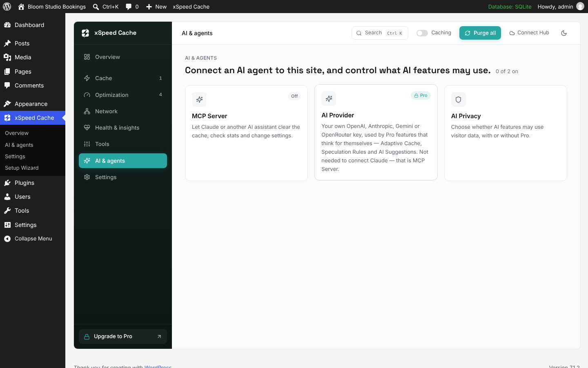Open the New content admin bar link
The image size is (588, 368).
[x=156, y=7]
